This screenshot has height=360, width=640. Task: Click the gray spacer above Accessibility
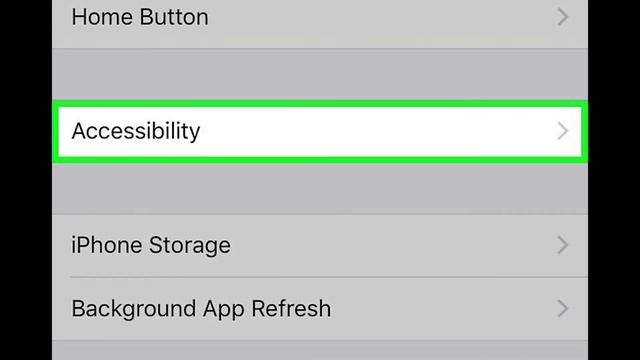[x=320, y=74]
